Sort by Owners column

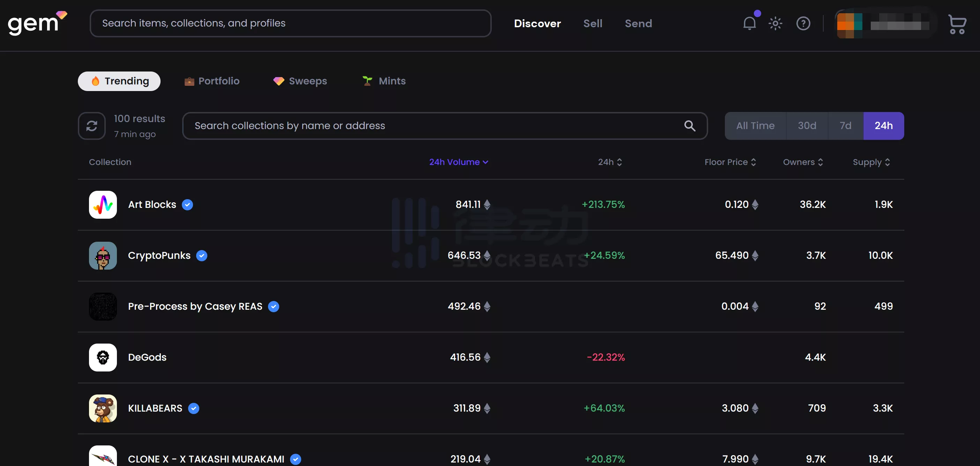tap(803, 162)
